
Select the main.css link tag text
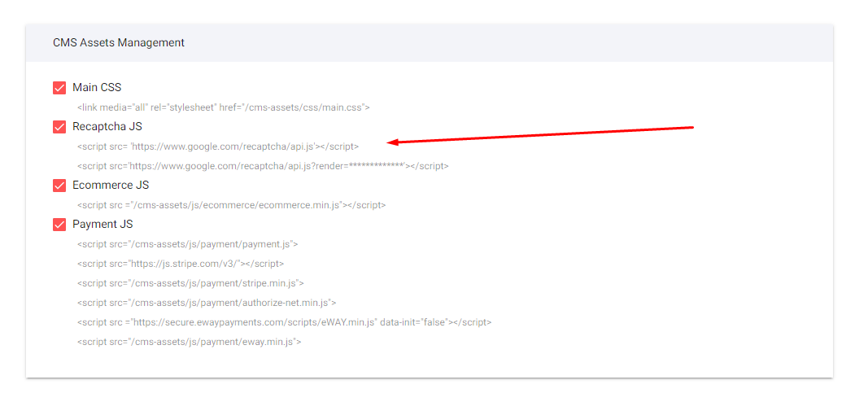coord(223,107)
